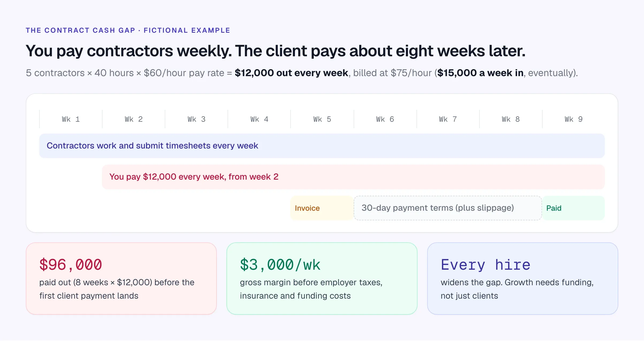Click 'widens the gap. Growth needs funding' text
The height and width of the screenshot is (341, 644).
[x=517, y=289]
